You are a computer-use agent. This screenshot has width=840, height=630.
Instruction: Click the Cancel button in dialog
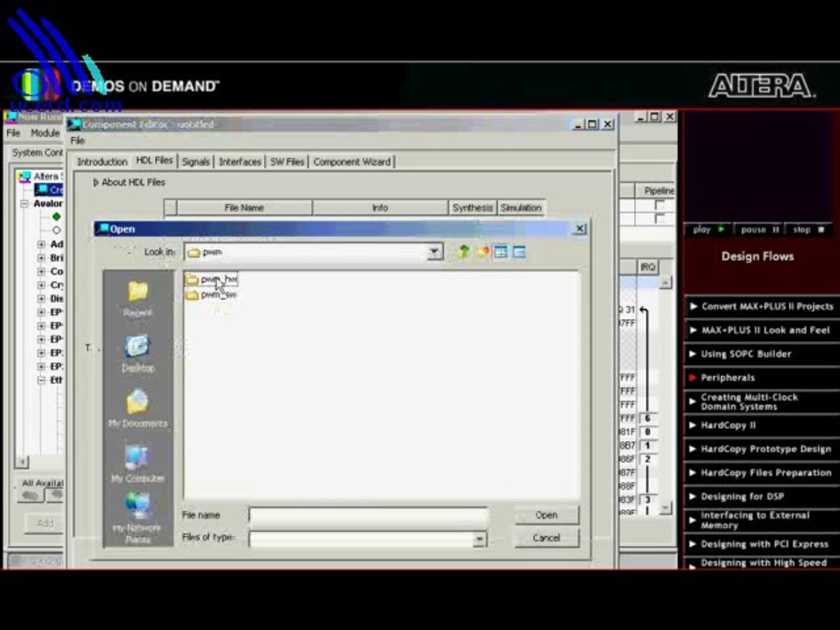[546, 538]
